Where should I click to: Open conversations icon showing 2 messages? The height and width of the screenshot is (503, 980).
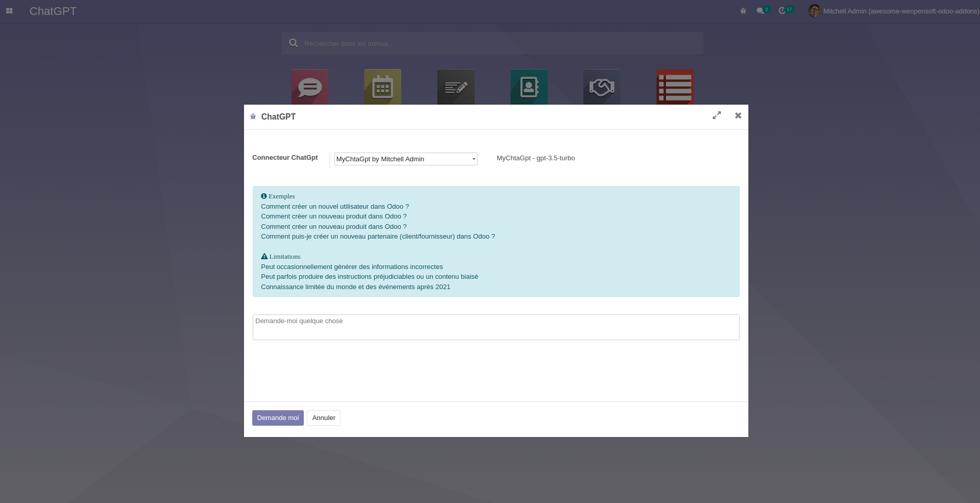coord(761,10)
